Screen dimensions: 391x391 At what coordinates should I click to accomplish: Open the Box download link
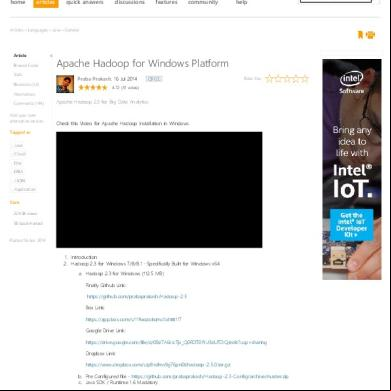coord(133,319)
